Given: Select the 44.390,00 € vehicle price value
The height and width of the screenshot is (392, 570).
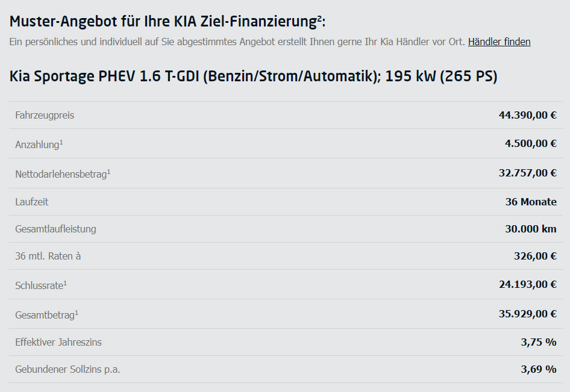Looking at the screenshot, I should pos(527,115).
